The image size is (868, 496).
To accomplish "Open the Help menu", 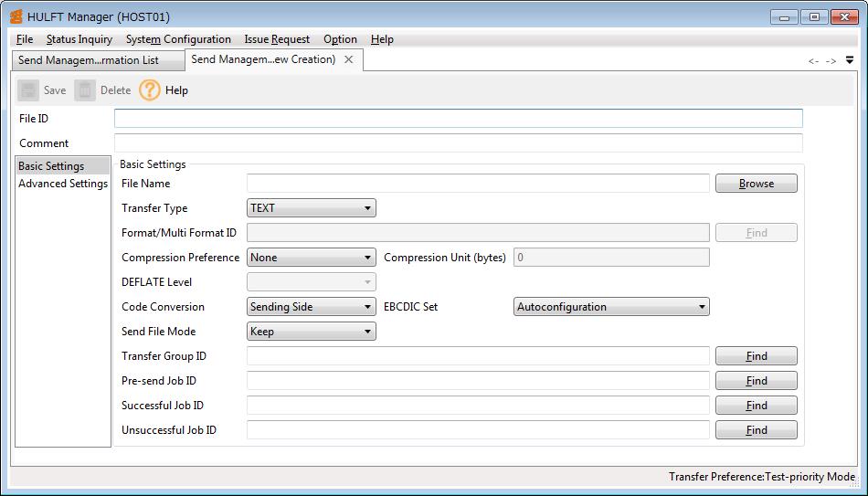I will tap(382, 39).
